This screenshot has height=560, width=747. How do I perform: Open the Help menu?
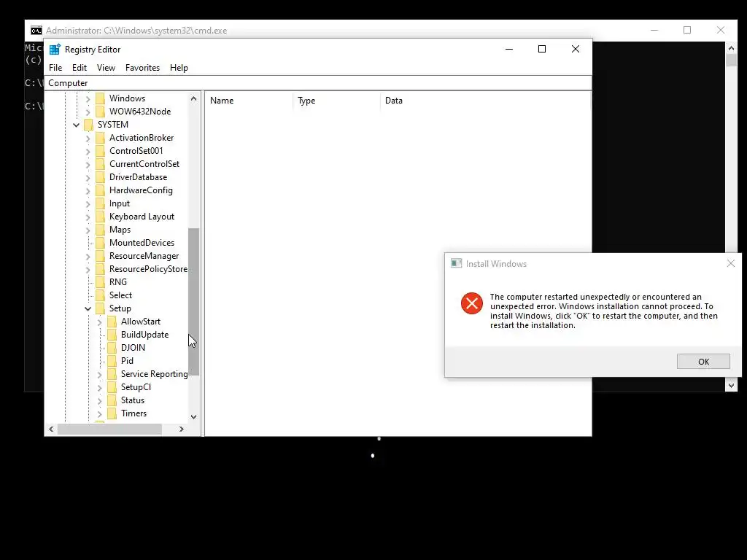click(179, 68)
